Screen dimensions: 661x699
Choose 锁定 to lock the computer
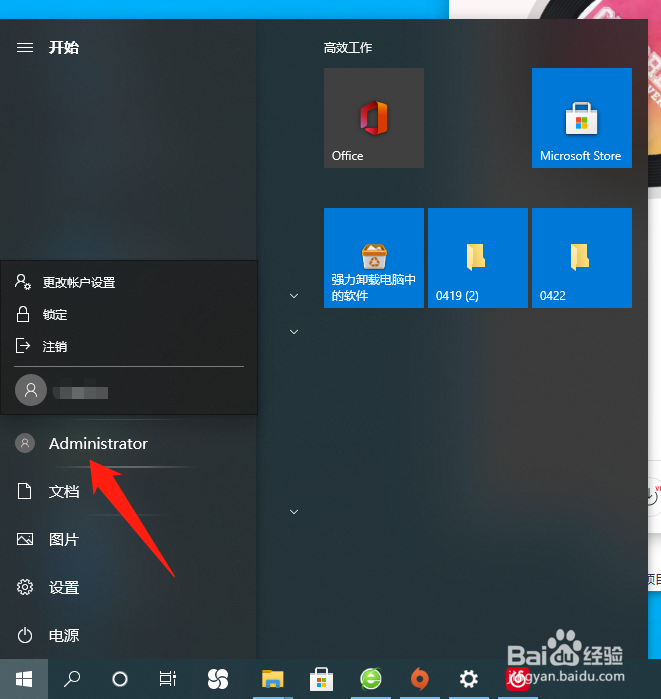[x=129, y=315]
